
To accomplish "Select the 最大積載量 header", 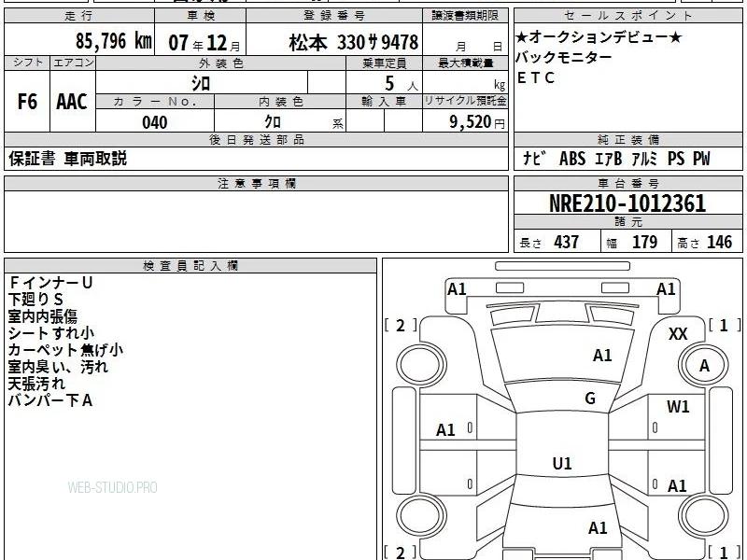I will pos(465,63).
